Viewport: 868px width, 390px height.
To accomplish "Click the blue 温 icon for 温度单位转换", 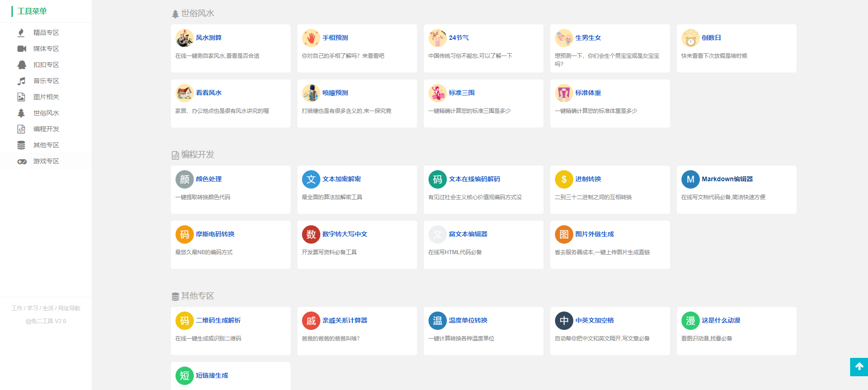I will pos(438,321).
